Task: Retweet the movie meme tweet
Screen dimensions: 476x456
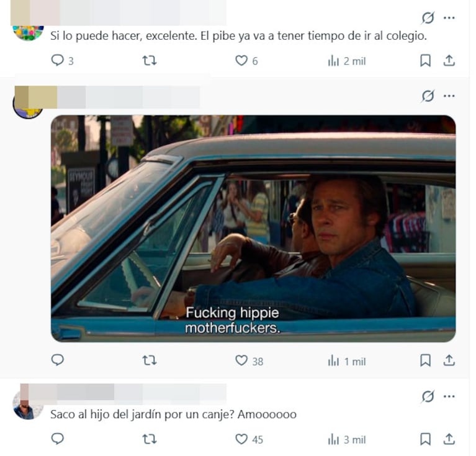Action: click(x=150, y=360)
